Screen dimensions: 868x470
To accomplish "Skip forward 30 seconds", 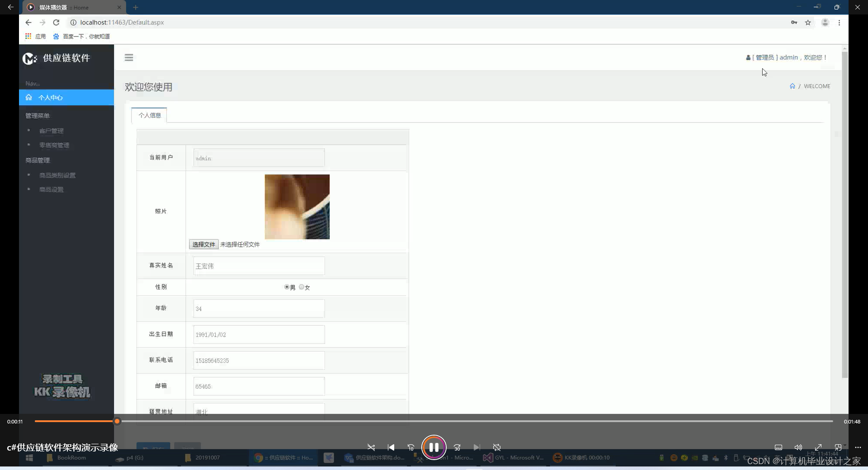I will pyautogui.click(x=457, y=447).
